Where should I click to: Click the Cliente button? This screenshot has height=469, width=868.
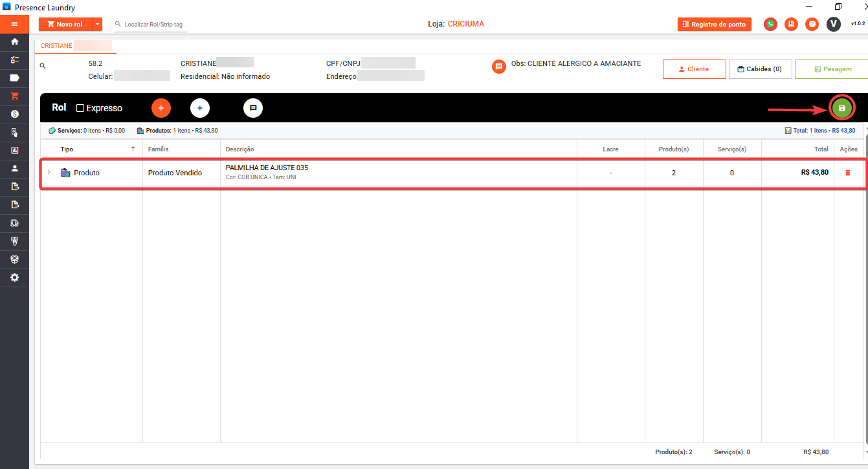click(x=694, y=69)
